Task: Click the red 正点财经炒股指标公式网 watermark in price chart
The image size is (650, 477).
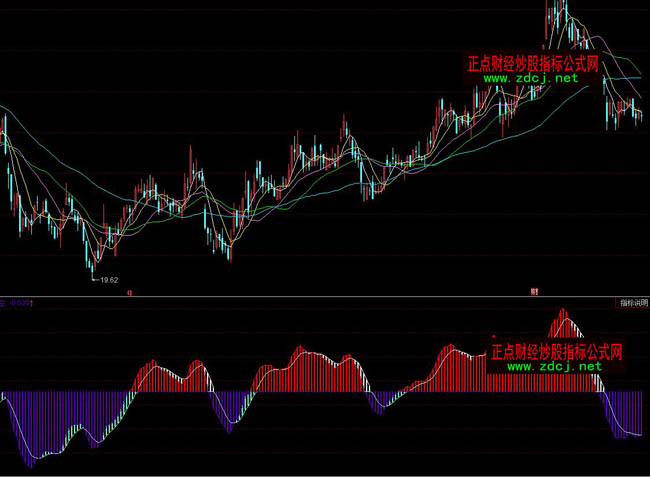Action: pyautogui.click(x=532, y=63)
